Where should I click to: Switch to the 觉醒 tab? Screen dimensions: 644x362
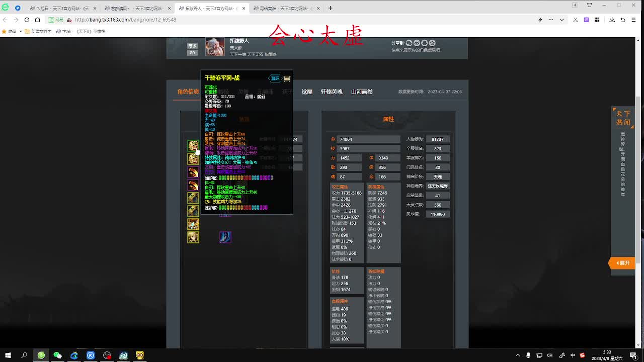(x=307, y=92)
